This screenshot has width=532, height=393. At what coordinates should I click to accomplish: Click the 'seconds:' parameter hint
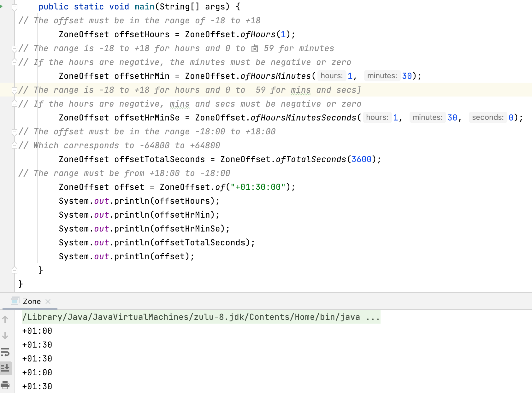(x=488, y=118)
